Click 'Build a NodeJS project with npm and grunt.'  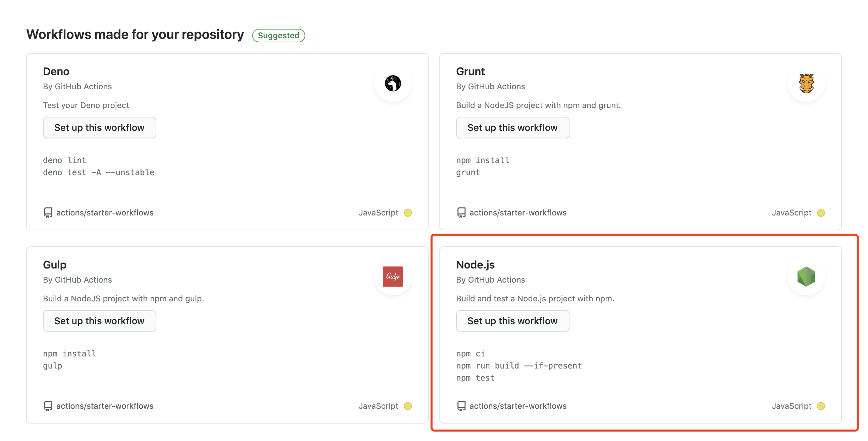(538, 105)
